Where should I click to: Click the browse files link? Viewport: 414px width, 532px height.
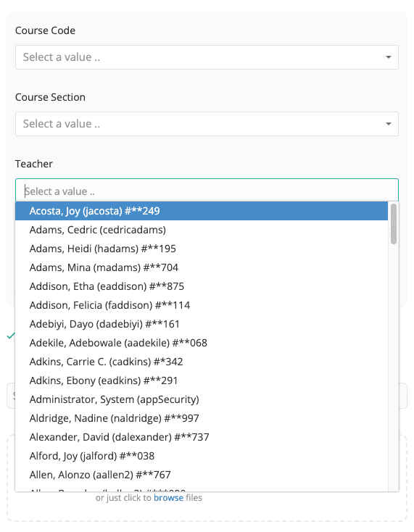(x=168, y=498)
